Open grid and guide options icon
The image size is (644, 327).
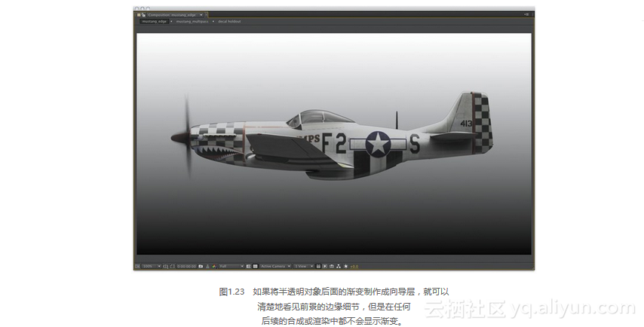click(165, 266)
